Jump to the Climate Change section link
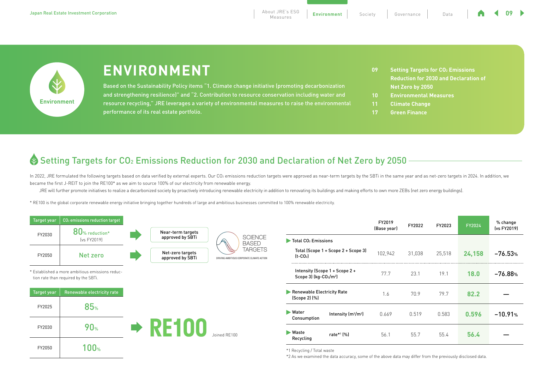This screenshot has height=392, width=554. point(410,104)
